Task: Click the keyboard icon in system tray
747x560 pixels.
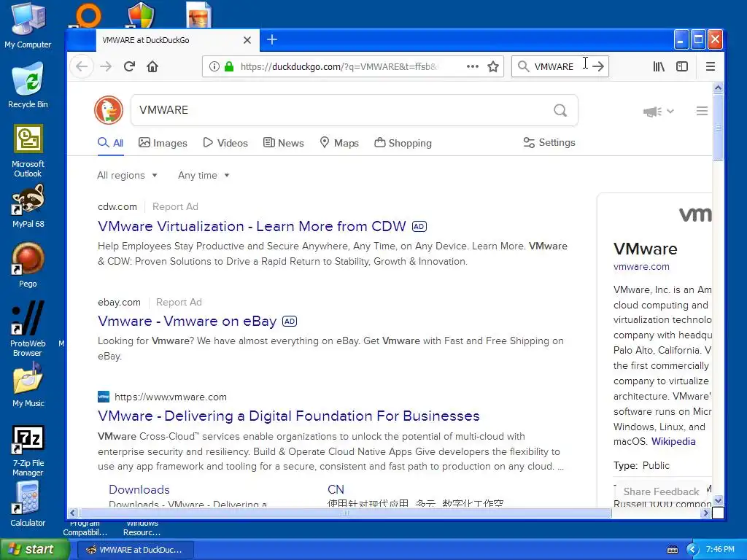Action: click(x=672, y=550)
